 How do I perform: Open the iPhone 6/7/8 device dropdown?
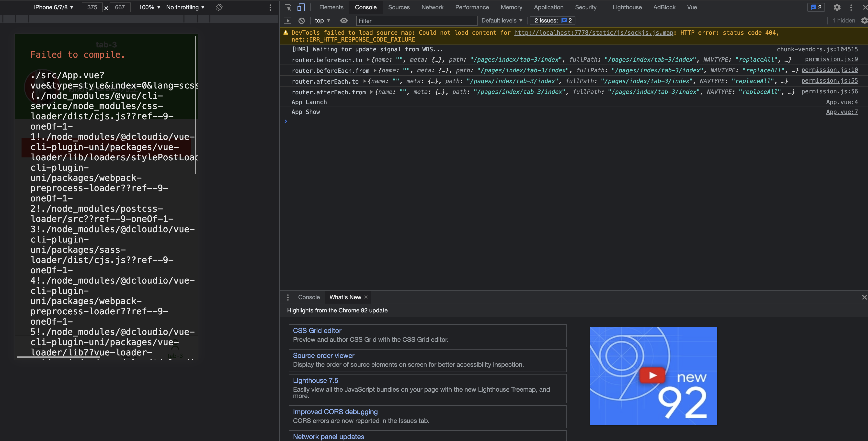(x=54, y=7)
